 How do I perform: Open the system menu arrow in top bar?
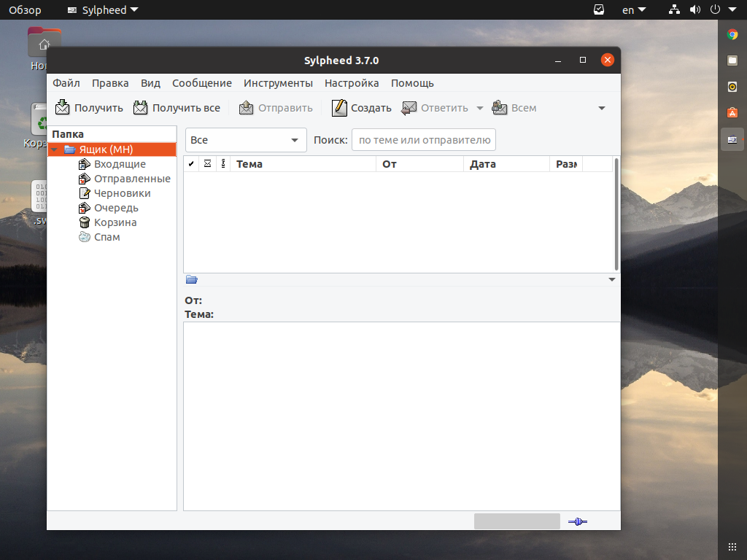(x=732, y=10)
